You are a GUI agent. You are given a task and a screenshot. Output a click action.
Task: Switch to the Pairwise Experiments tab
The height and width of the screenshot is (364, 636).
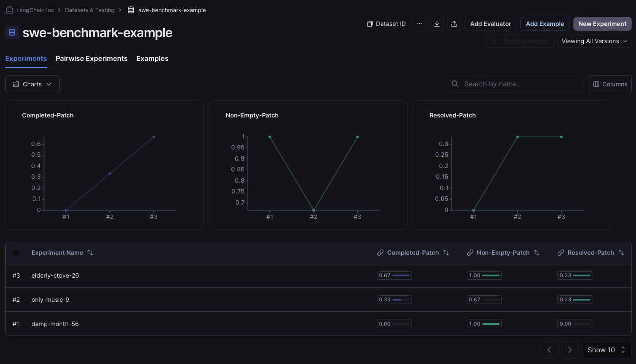click(92, 58)
